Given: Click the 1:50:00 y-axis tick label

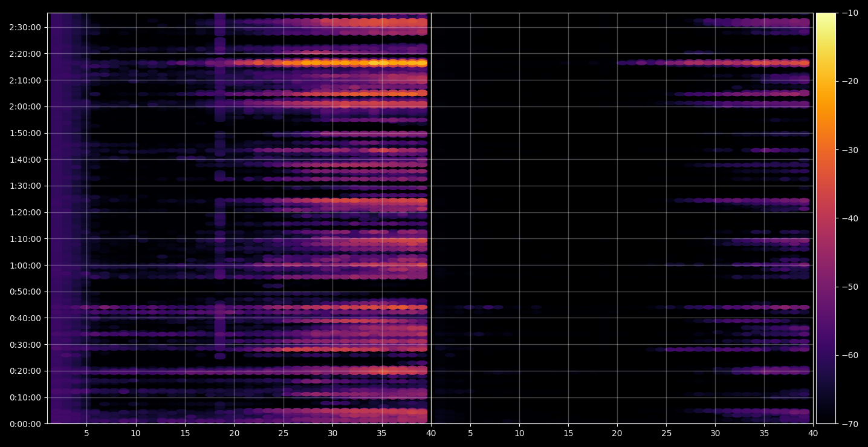Looking at the screenshot, I should (25, 133).
